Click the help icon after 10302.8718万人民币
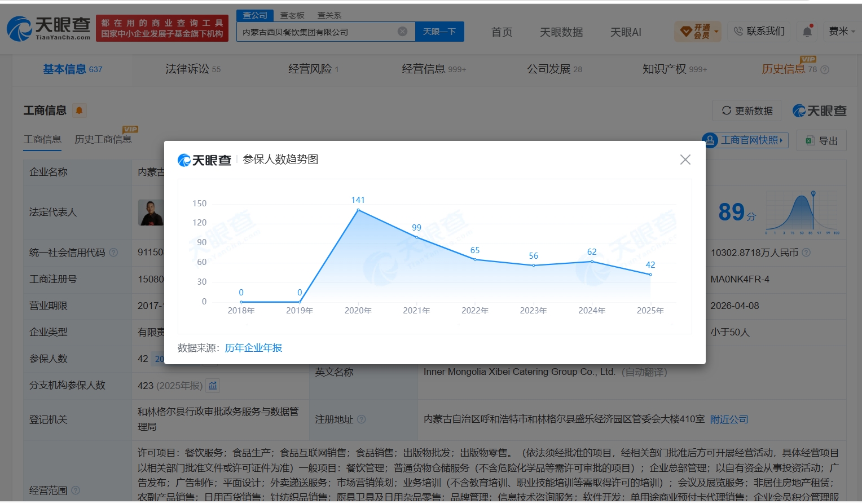Screen dimensions: 862x504 pyautogui.click(x=806, y=253)
